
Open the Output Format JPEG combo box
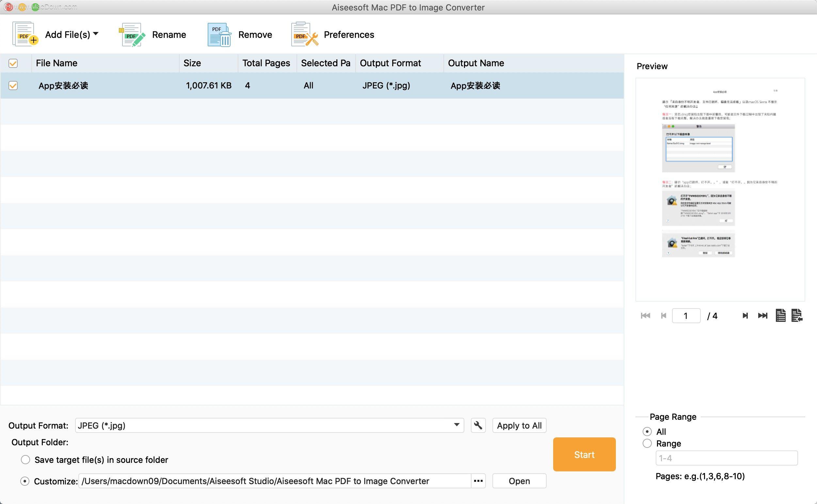[269, 425]
